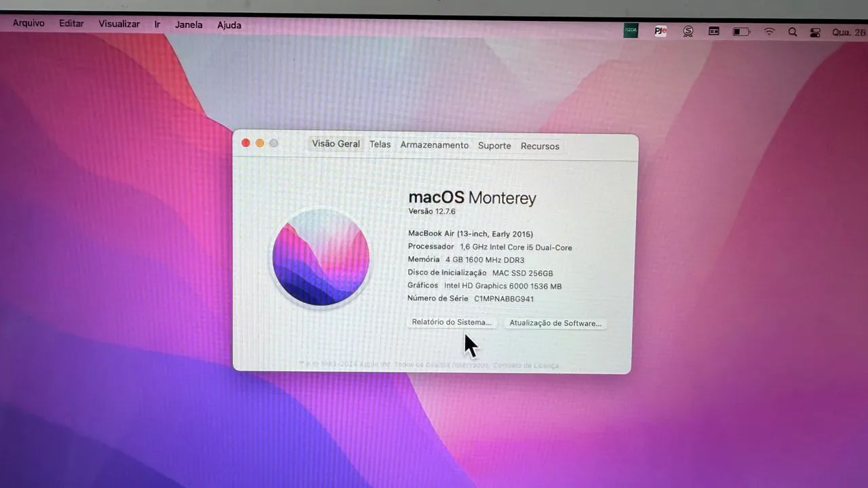Open the Wi-Fi menu
This screenshot has height=488, width=868.
(769, 32)
